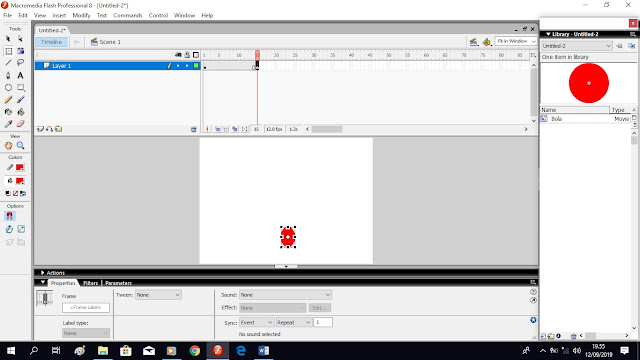This screenshot has height=360, width=640.
Task: Click the Insert Layer icon
Action: click(40, 129)
